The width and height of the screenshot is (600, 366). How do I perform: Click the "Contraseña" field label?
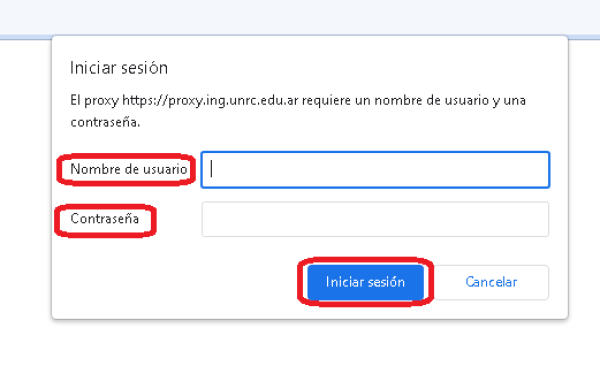(x=104, y=219)
